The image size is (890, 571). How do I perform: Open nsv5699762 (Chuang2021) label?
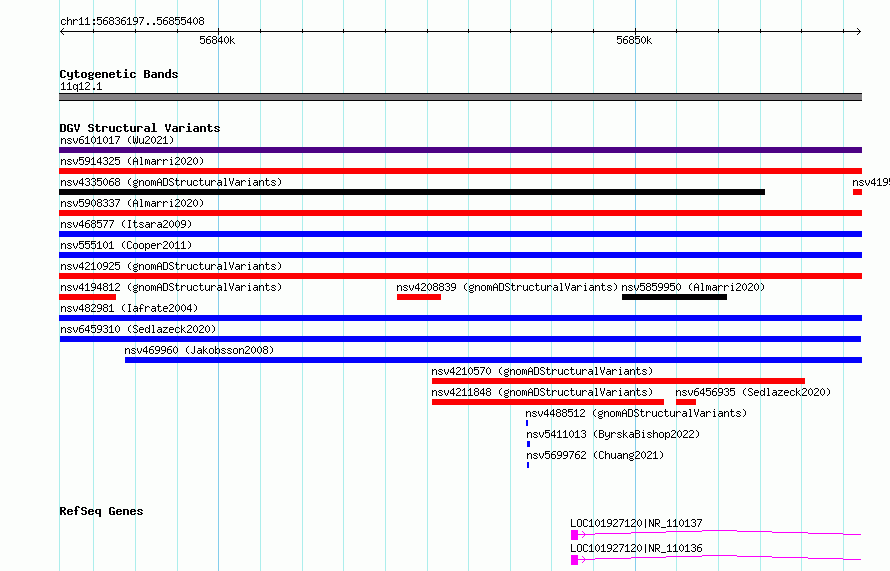595,455
